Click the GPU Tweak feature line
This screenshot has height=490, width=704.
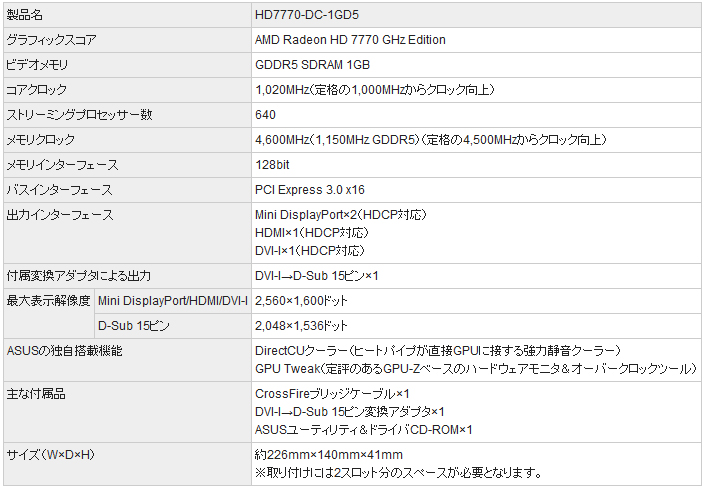(475, 368)
